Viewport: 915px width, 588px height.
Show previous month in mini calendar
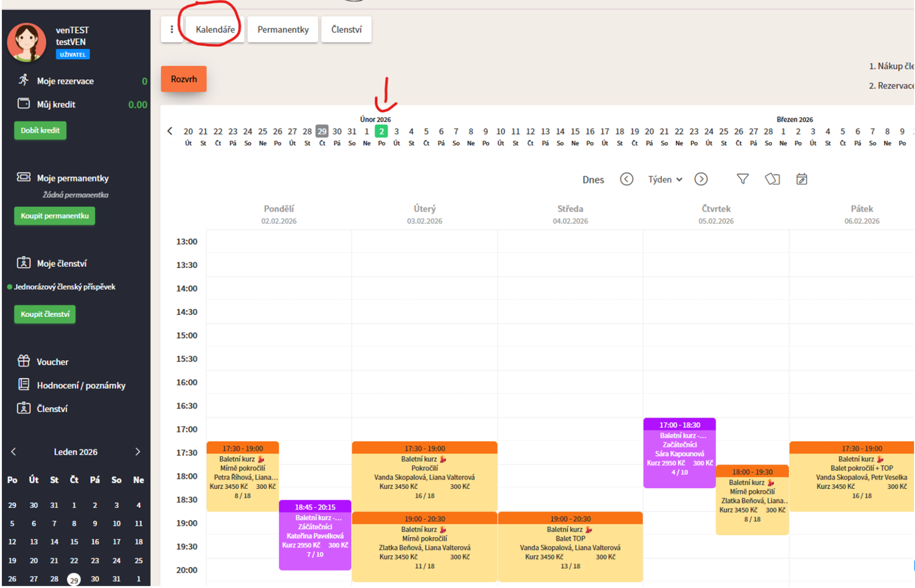[x=13, y=451]
